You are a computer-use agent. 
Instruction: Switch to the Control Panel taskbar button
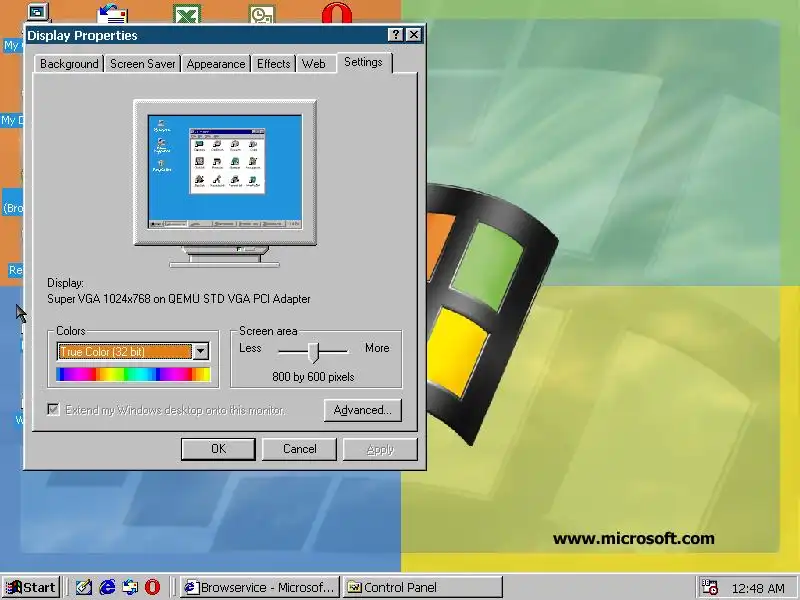[423, 587]
